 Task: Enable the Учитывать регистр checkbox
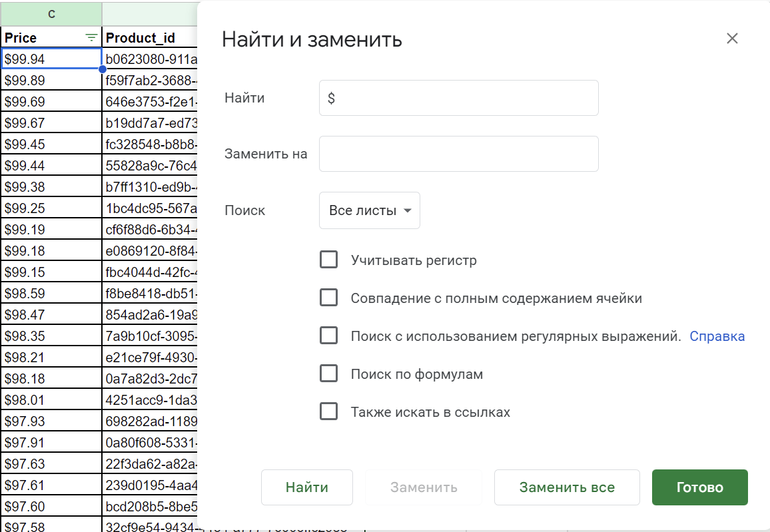click(328, 260)
